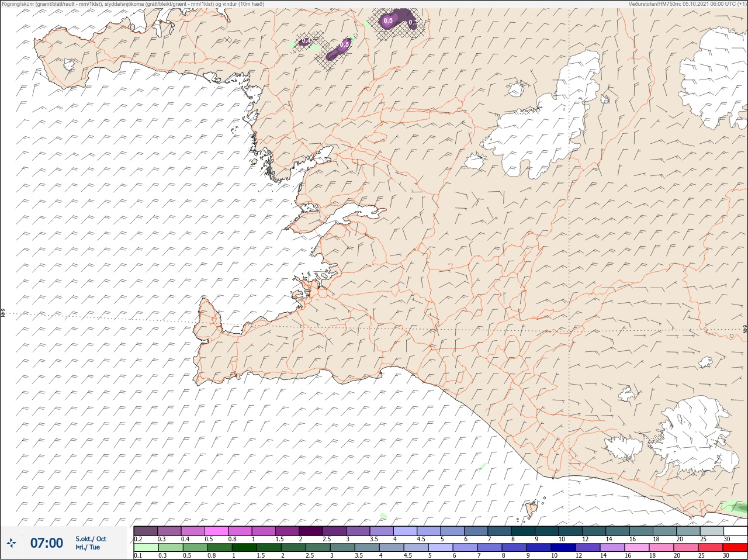Select upper legend swatch labeled 6
748x560 pixels.
pos(476,531)
